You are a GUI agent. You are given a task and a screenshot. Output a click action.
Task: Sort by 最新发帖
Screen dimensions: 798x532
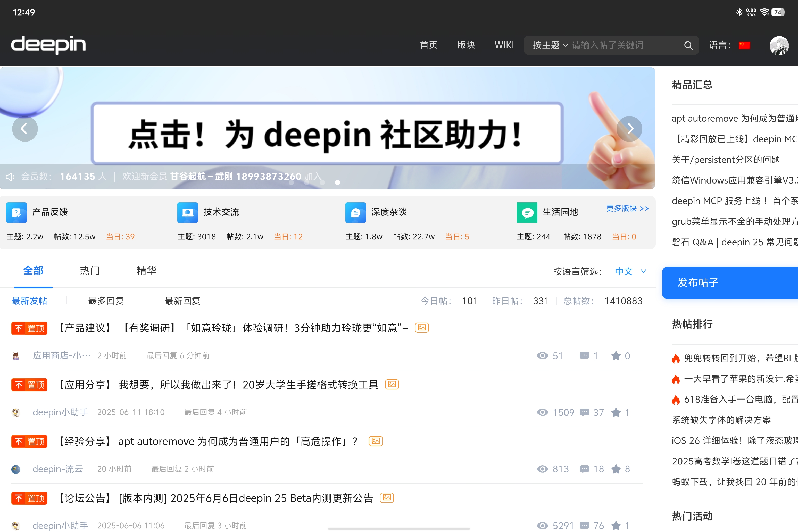(29, 301)
